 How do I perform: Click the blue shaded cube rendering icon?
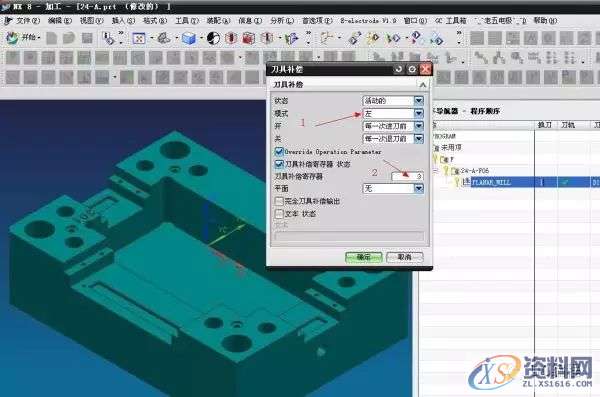click(189, 38)
